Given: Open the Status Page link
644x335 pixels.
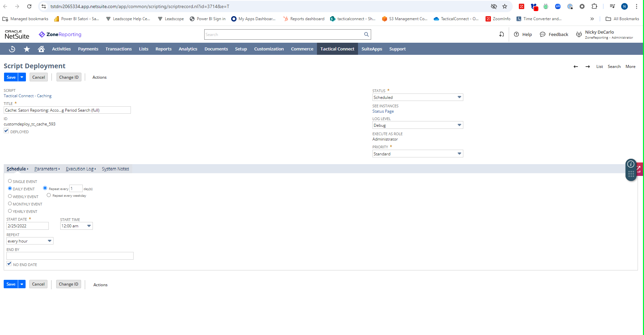Looking at the screenshot, I should click(x=383, y=111).
